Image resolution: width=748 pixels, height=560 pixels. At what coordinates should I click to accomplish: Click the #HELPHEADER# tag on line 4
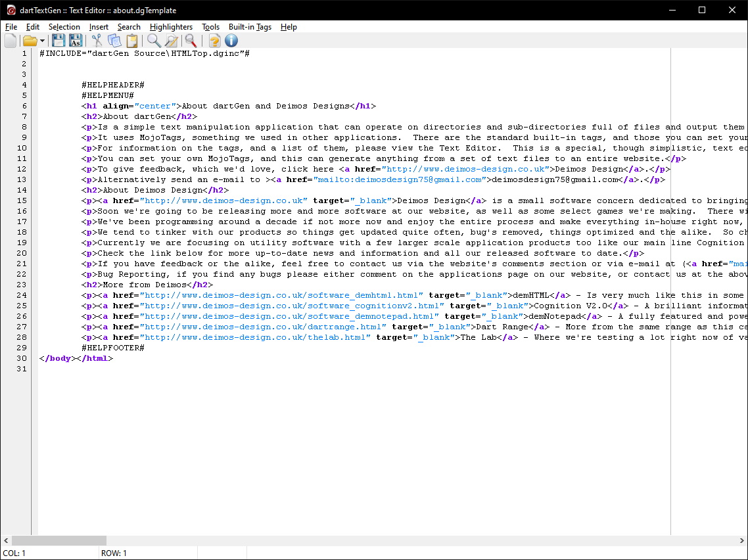click(x=112, y=85)
